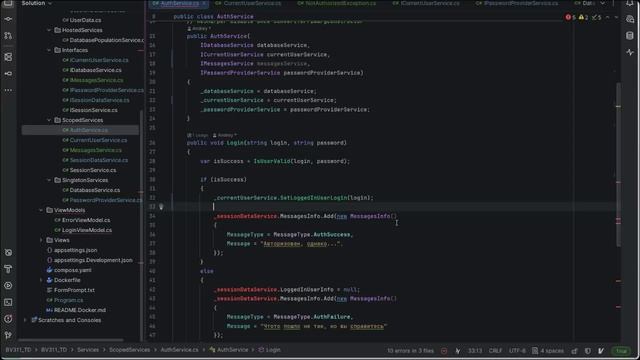Click the red errors count indicator
This screenshot has width=640, height=360.
(570, 17)
